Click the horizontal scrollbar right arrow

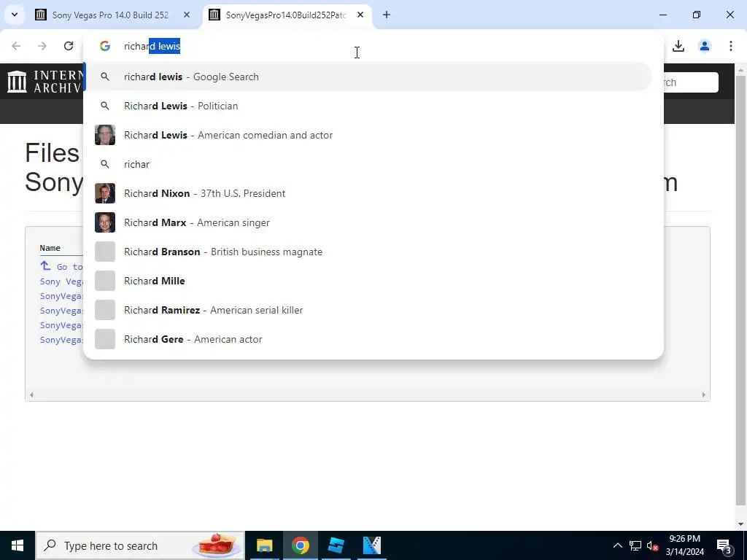[704, 394]
